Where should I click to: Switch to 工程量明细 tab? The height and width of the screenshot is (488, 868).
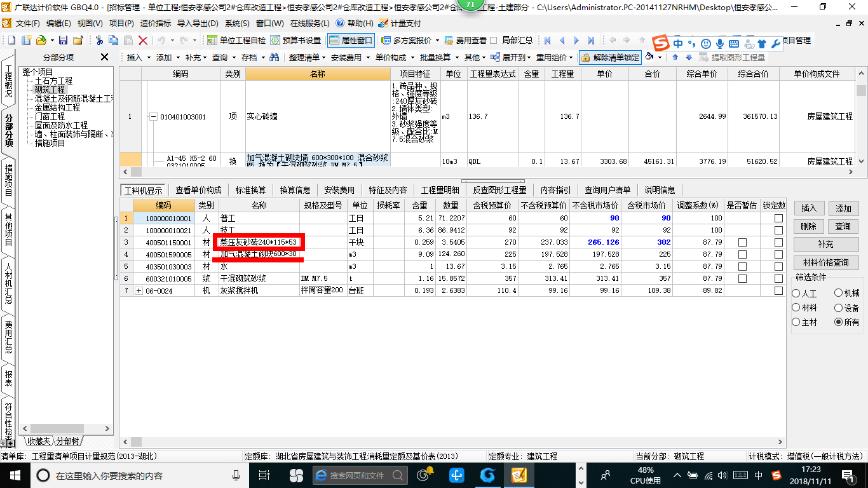(x=440, y=190)
